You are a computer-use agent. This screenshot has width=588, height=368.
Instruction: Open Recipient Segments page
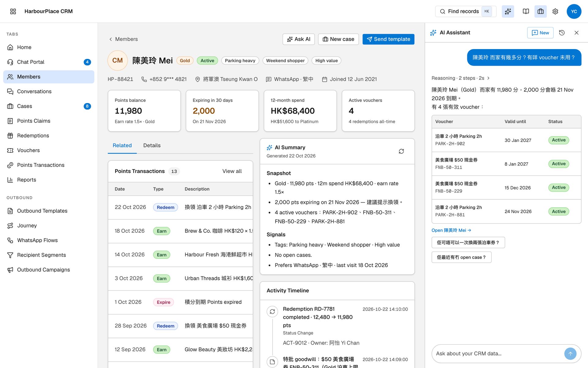[49, 255]
